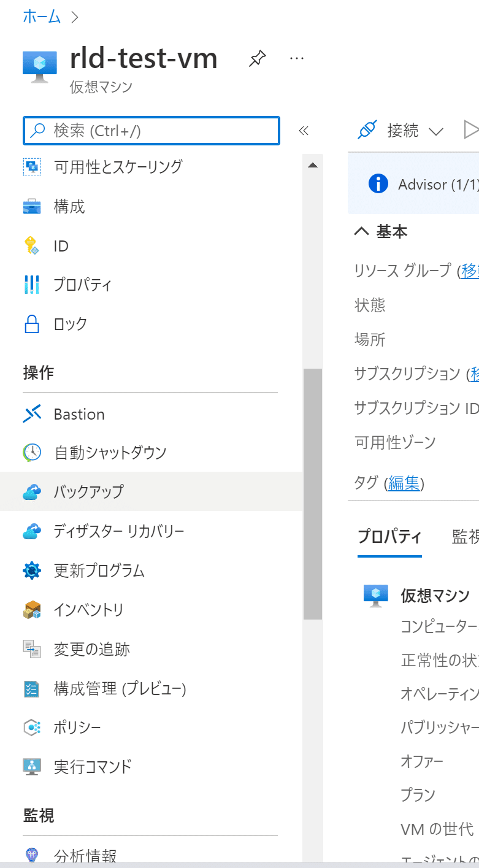Click the ID key icon
This screenshot has width=479, height=868.
coord(31,246)
